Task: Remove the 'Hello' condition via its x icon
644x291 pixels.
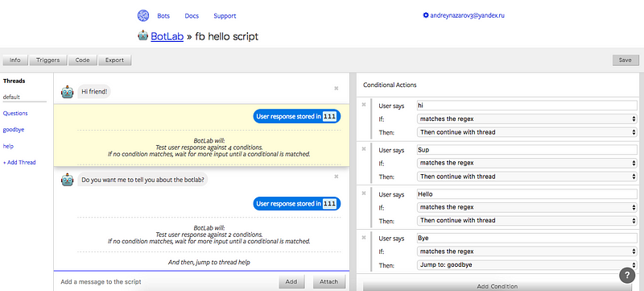Action: [x=364, y=193]
